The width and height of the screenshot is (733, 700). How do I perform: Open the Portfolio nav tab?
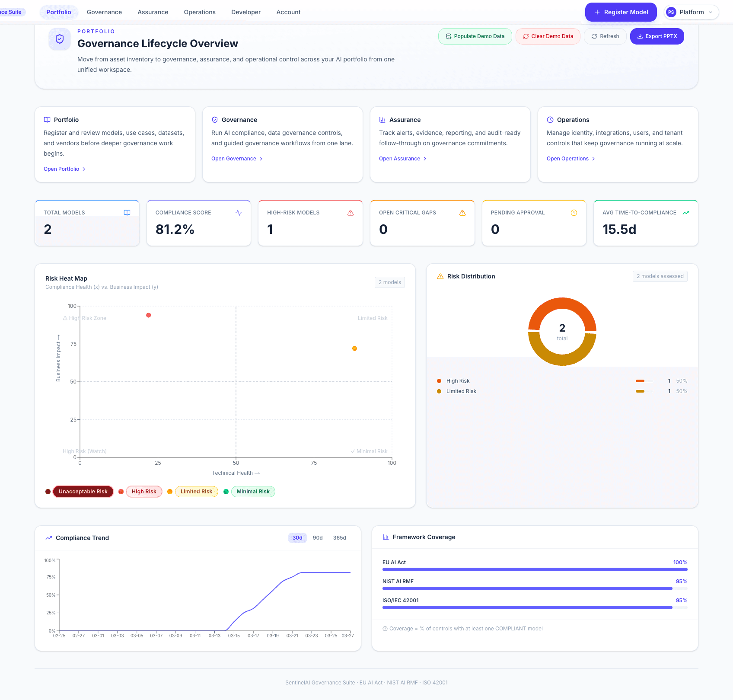(x=59, y=12)
